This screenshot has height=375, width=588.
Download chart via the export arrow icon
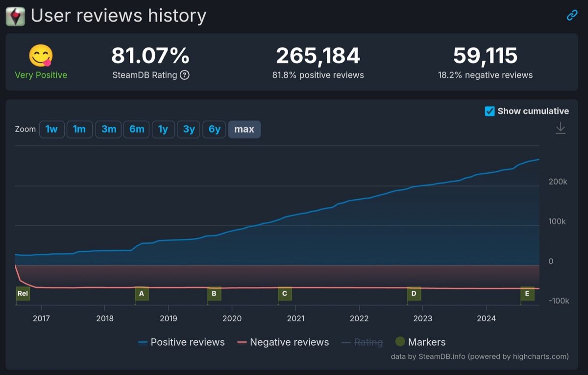tap(561, 128)
